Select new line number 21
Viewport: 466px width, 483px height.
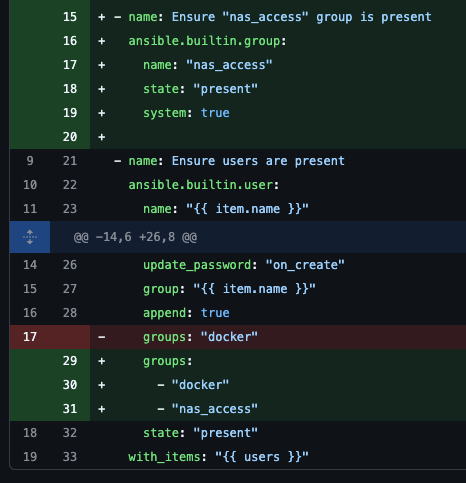70,161
